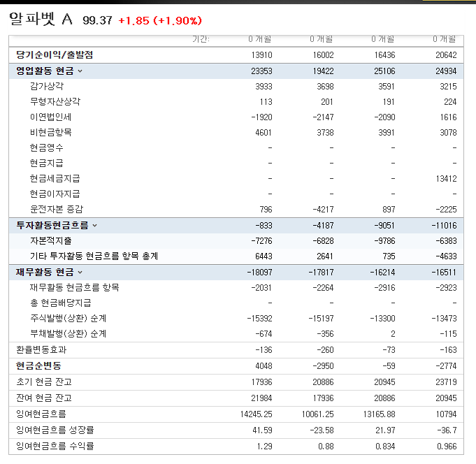Click non-cash items value 4601
Viewport: 476px width, 464px height.
coord(264,133)
